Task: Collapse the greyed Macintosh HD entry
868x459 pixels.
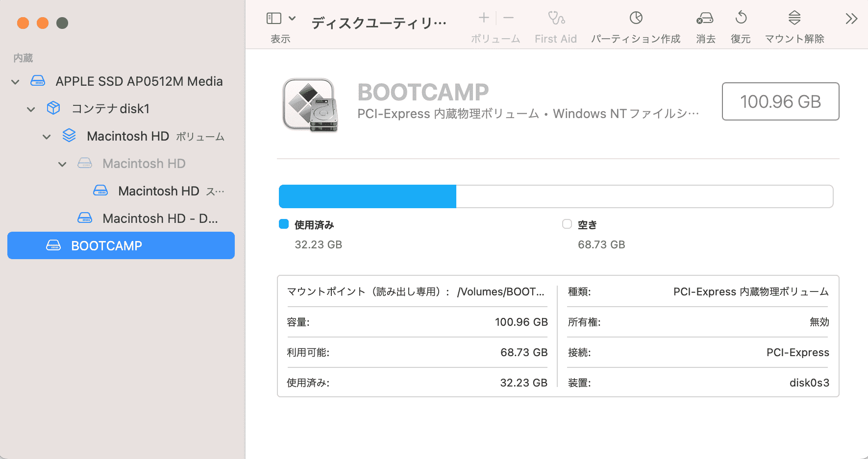Action: 62,164
